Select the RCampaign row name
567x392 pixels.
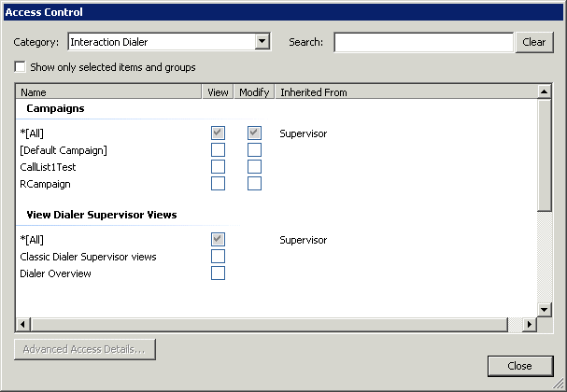click(45, 184)
